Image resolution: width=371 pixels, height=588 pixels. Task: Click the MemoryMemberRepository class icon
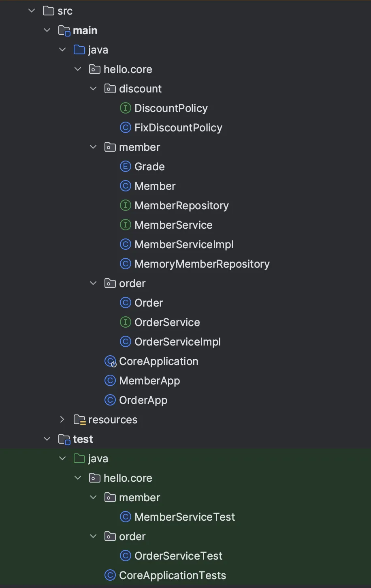(126, 264)
